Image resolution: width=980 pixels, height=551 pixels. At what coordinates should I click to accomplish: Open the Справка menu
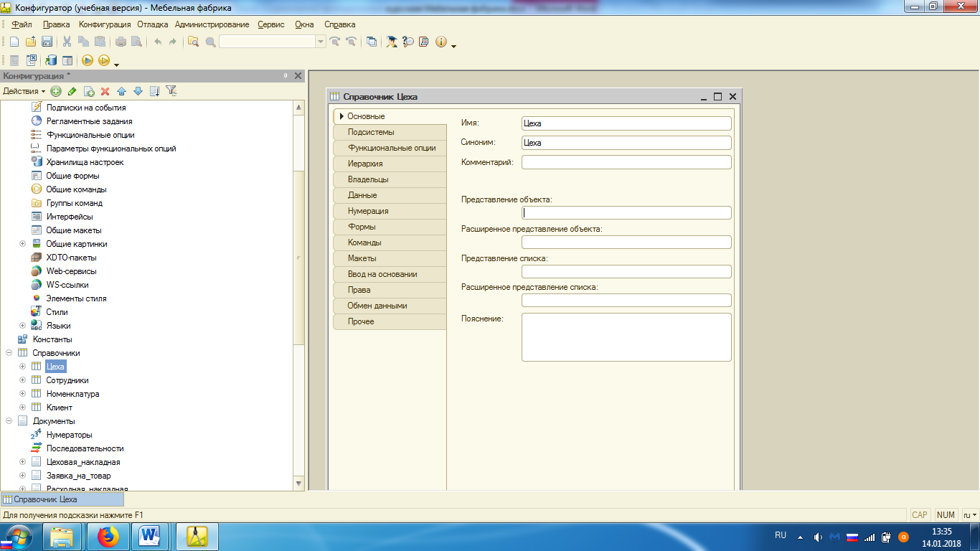click(x=340, y=24)
